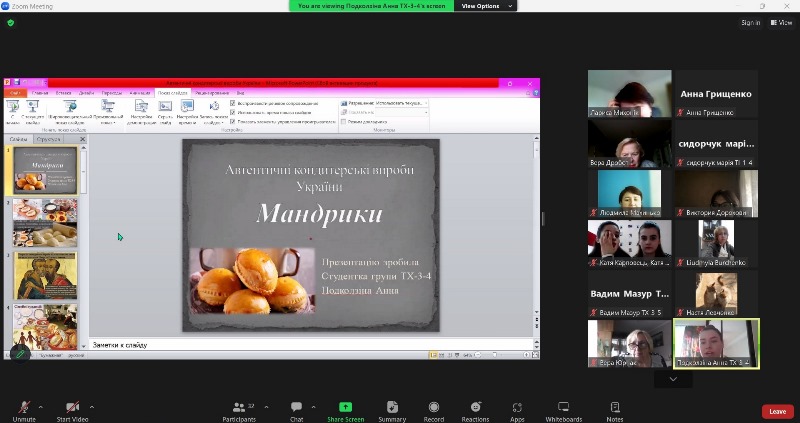
Task: Expand the arrow next to Participants
Action: (x=266, y=407)
